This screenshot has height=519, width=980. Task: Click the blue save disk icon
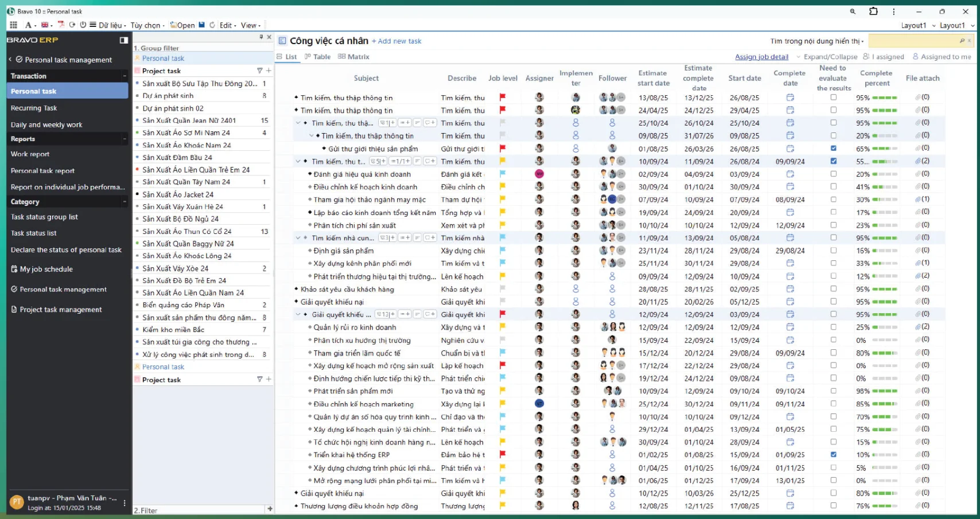point(201,25)
